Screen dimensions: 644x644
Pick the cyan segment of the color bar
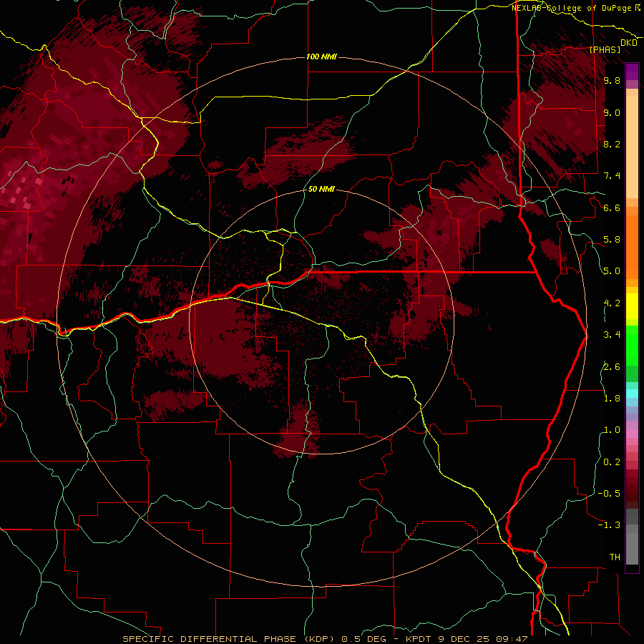click(x=632, y=394)
